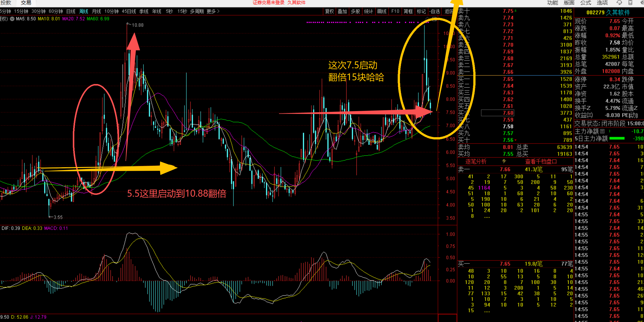Click the headset support icon in title bar
The height and width of the screenshot is (322, 644).
pyautogui.click(x=619, y=3)
